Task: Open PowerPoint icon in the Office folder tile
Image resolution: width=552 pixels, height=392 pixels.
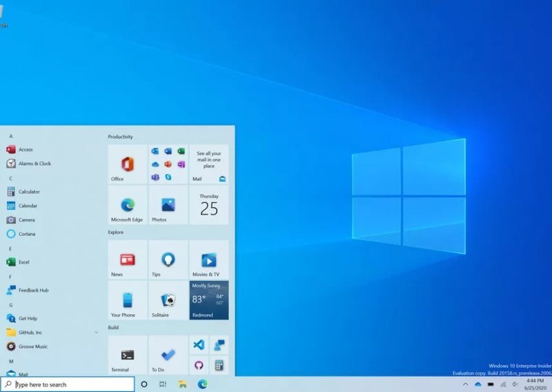Action: point(168,164)
